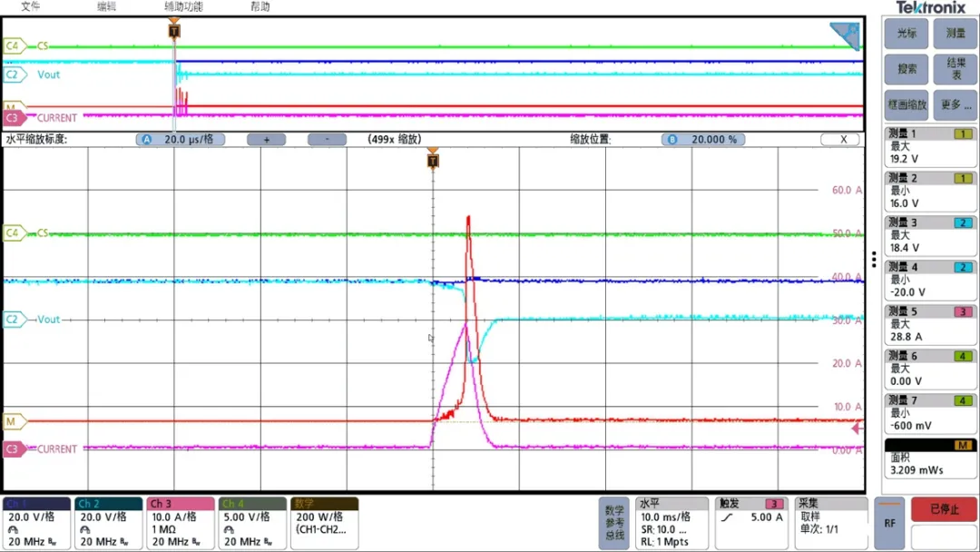Click the three-dot panel handle

click(x=874, y=259)
